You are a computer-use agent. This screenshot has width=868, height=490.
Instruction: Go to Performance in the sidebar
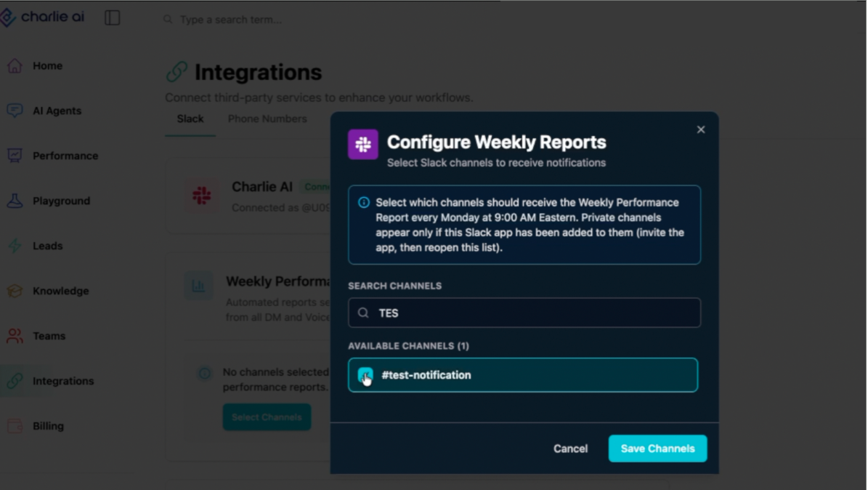[x=65, y=156]
